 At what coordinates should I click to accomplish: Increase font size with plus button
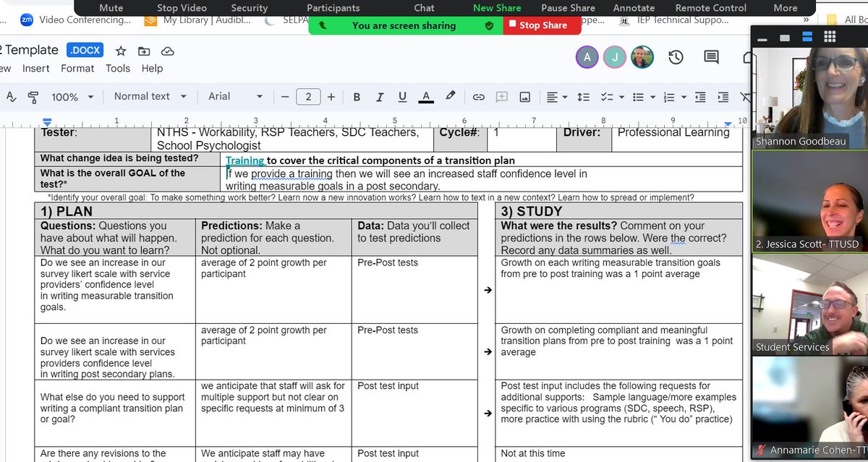coord(331,96)
